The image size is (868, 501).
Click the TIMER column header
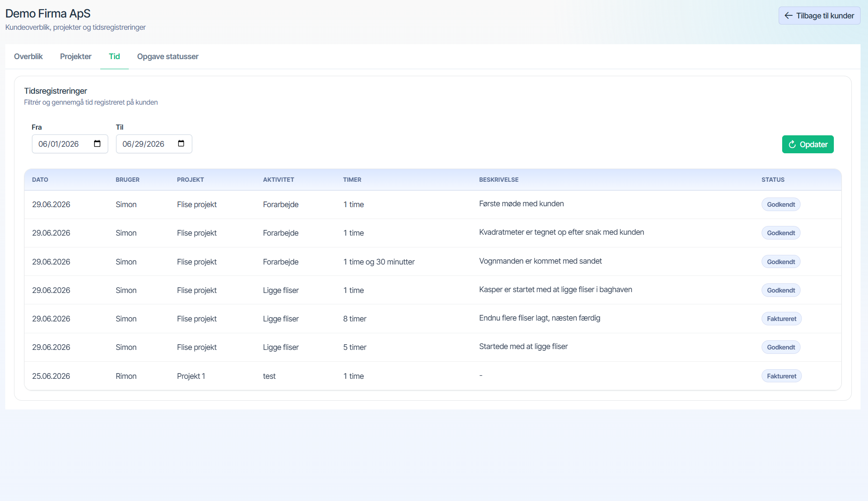pos(352,180)
